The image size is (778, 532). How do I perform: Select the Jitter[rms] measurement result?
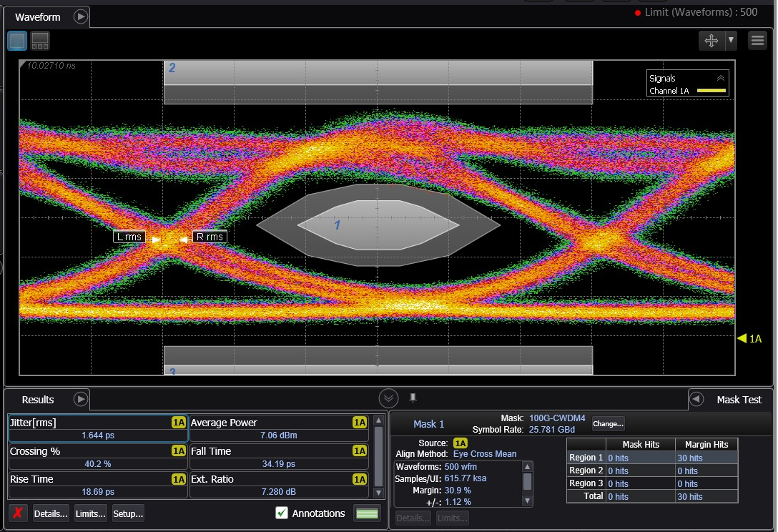97,428
